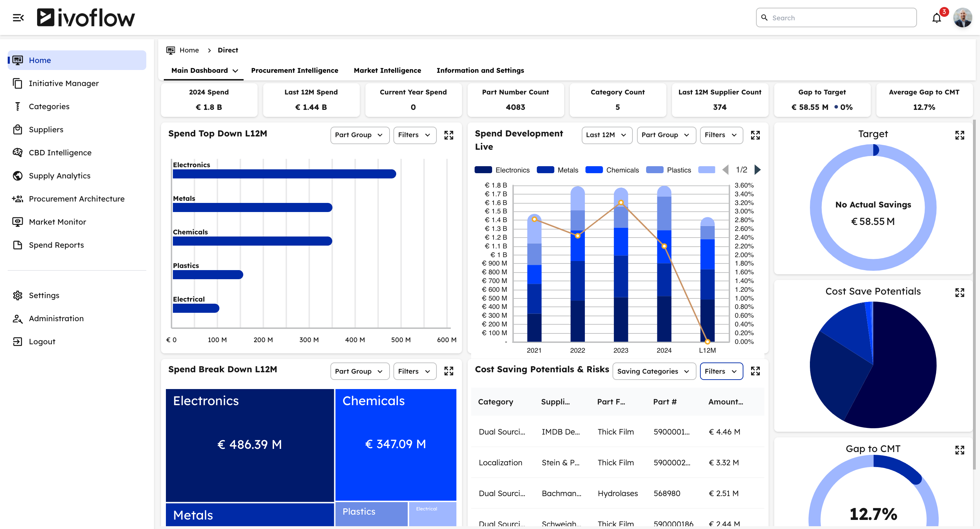Select the Electronics bar in Spend Top Down
980x529 pixels.
284,174
